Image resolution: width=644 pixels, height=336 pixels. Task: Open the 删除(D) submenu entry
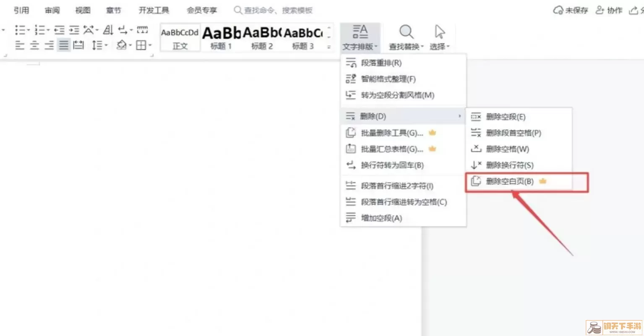click(403, 116)
